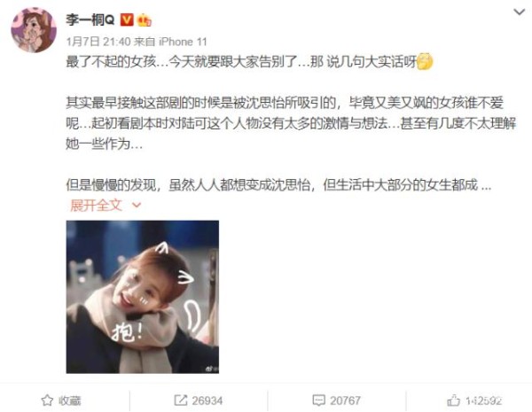Click the red chevron beside 展开全文

[x=137, y=206]
